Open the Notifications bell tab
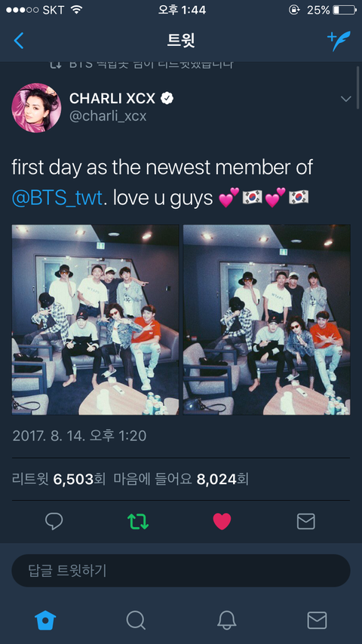Screen dimensions: 362x644 [x=226, y=620]
